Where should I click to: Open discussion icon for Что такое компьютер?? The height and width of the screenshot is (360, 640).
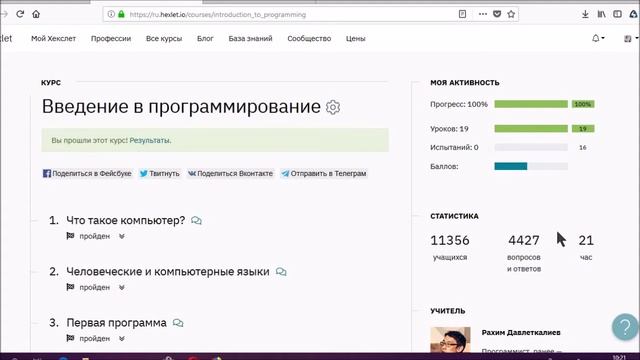(x=196, y=221)
